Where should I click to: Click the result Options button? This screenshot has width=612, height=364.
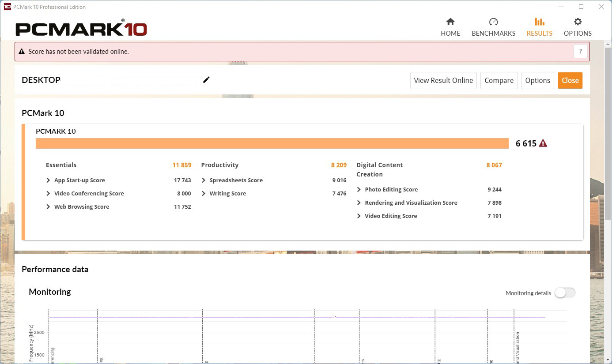tap(538, 80)
